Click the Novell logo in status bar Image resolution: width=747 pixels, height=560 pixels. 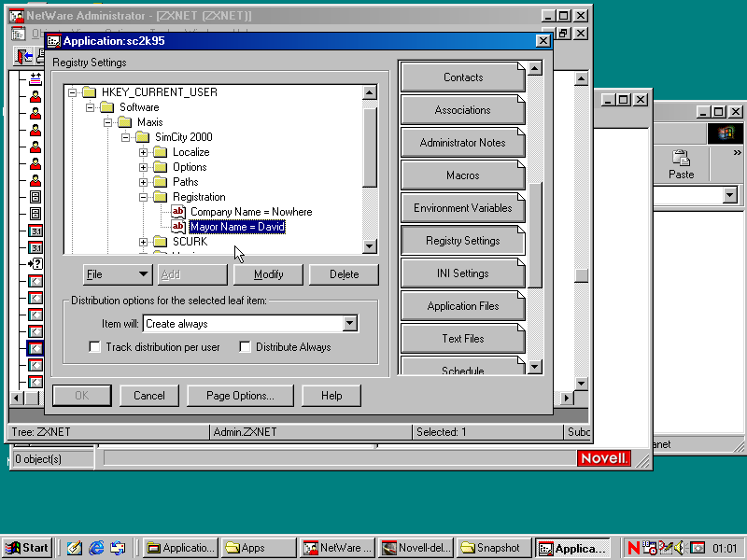pos(603,458)
